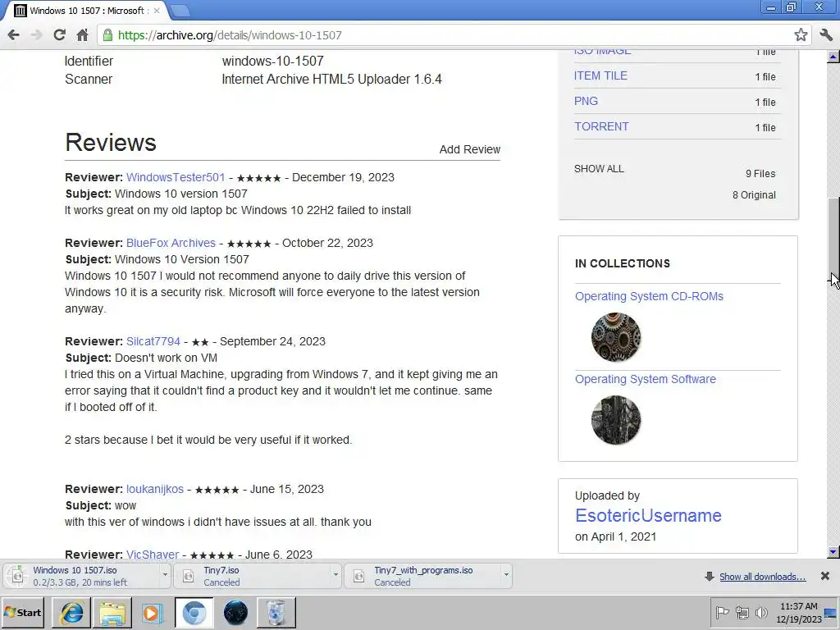Open the Add Review link
The width and height of the screenshot is (840, 630).
(x=470, y=149)
